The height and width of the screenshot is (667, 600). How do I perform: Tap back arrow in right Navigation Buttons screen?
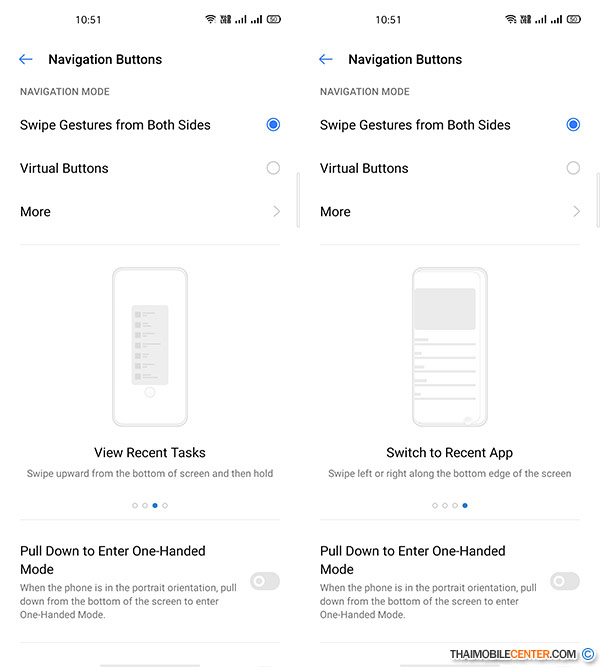326,59
